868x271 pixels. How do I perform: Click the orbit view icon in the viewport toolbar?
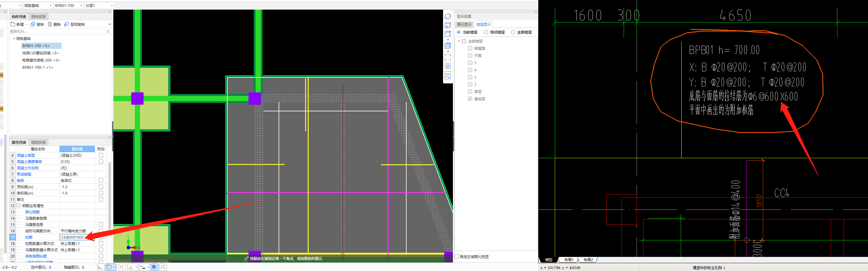tap(448, 17)
